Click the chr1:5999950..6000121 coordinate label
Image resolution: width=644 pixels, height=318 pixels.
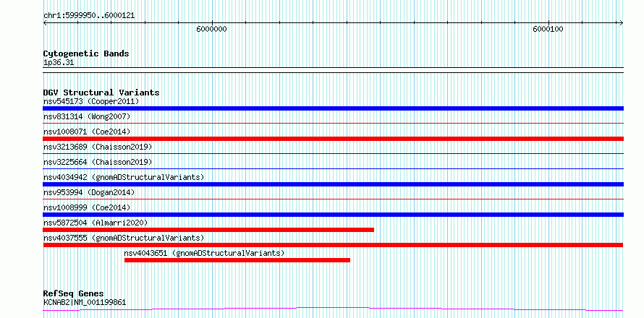click(89, 16)
